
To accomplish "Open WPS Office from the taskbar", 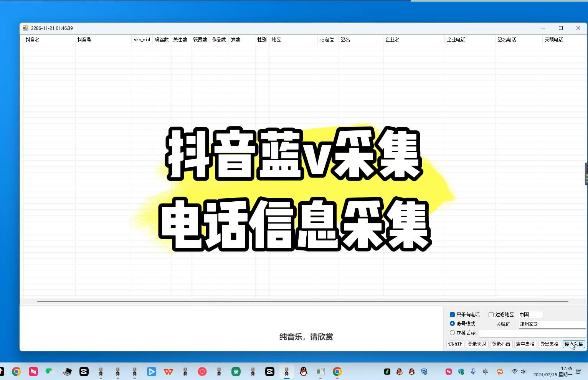I will tap(168, 371).
